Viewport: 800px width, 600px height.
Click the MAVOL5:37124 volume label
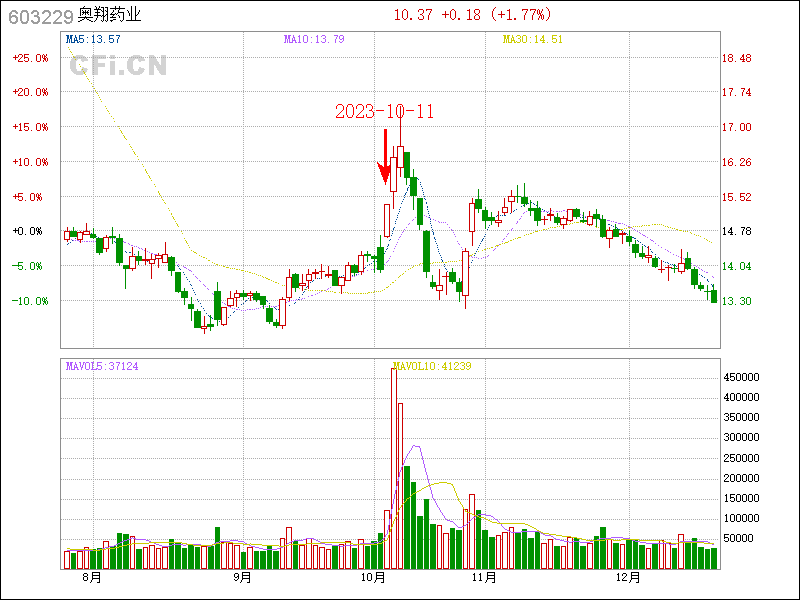coord(101,366)
